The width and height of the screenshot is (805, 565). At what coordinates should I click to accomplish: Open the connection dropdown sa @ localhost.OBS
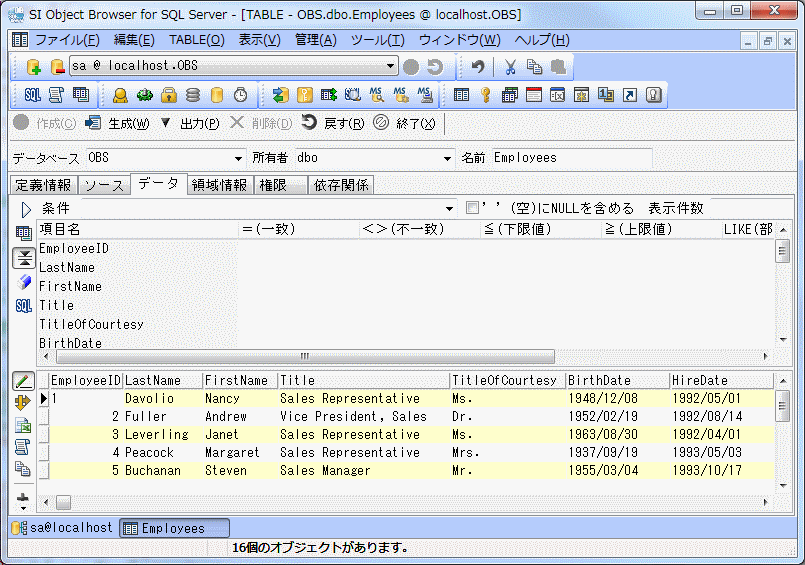coord(391,67)
